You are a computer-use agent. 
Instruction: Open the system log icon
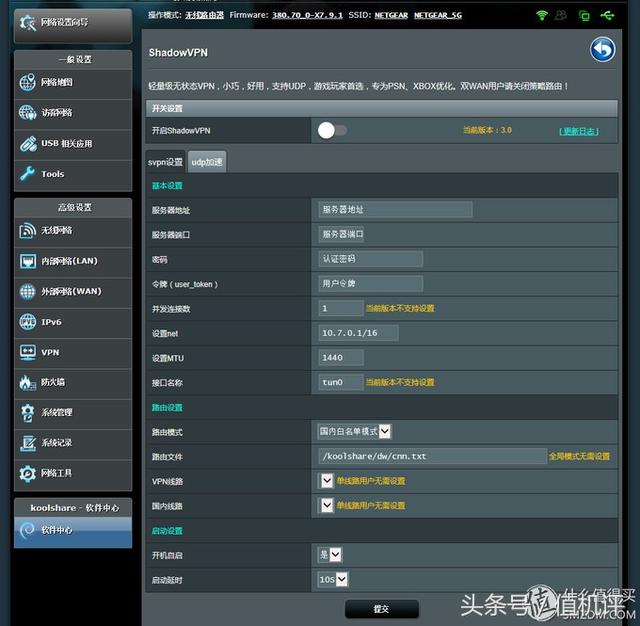[28, 443]
